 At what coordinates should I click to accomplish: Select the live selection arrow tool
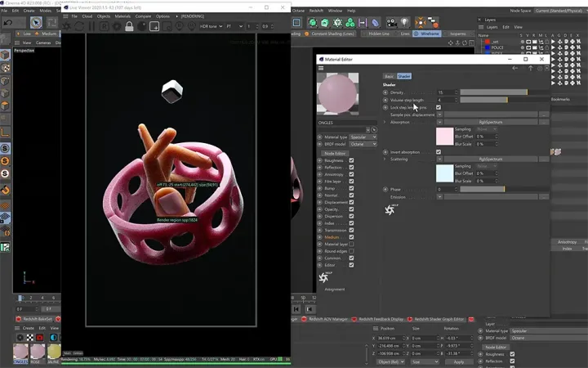click(36, 23)
